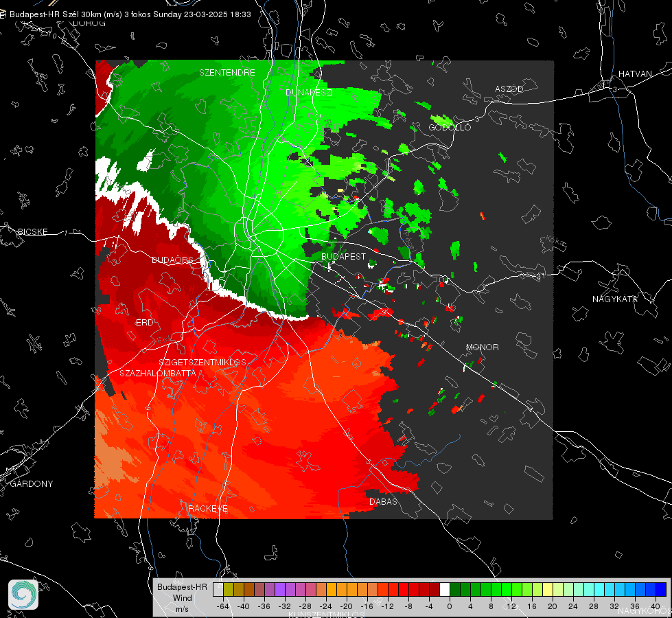Click the DOROG map label
This screenshot has height=618, width=672.
click(89, 23)
